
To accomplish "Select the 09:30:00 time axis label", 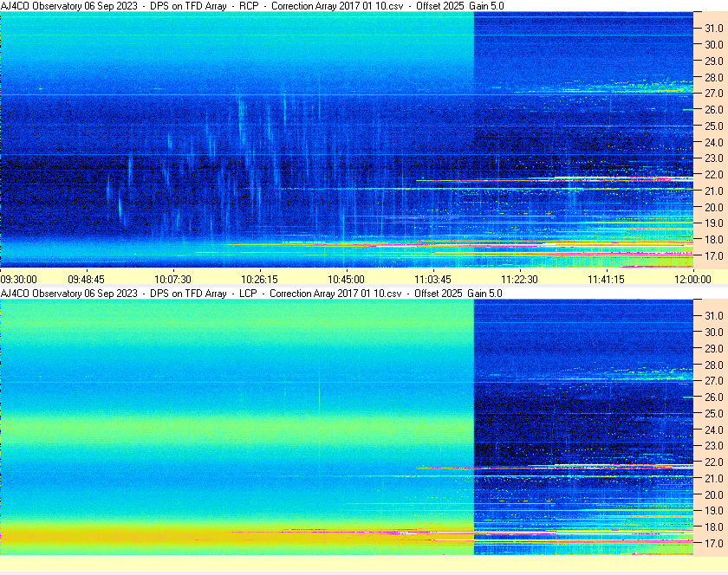I will [18, 280].
